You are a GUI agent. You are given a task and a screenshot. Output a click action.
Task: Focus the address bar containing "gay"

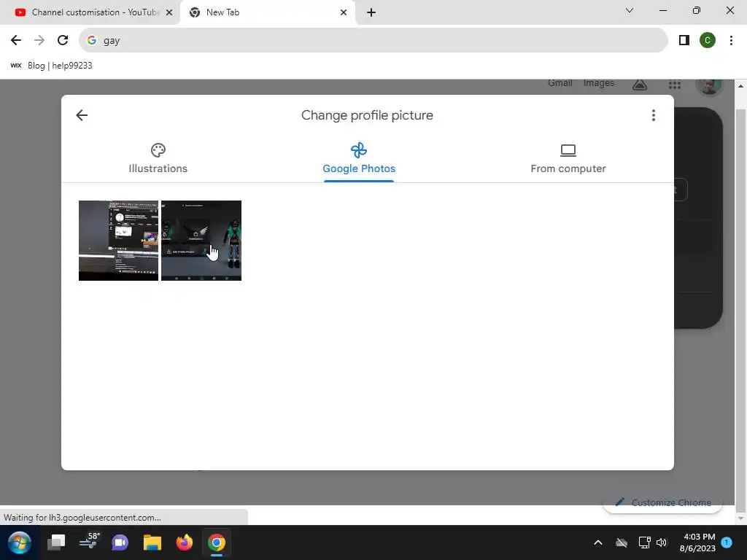pyautogui.click(x=373, y=41)
